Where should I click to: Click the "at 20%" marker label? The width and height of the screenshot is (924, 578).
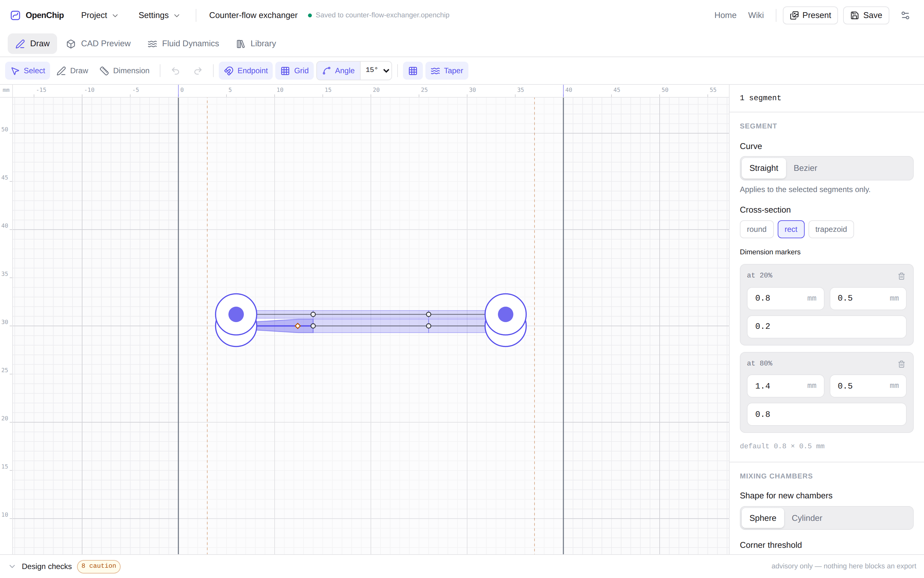point(759,276)
